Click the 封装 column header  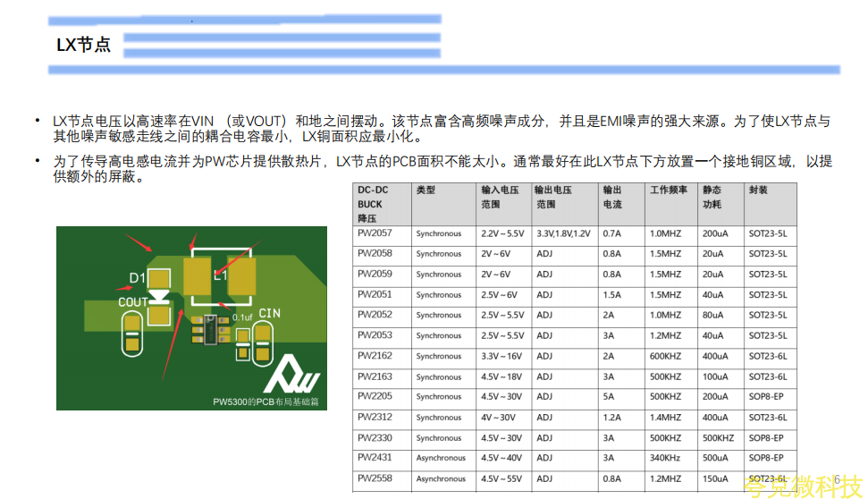(758, 190)
